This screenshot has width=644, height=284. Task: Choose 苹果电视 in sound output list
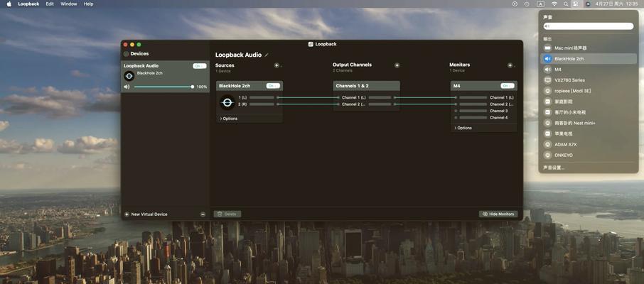[589, 133]
